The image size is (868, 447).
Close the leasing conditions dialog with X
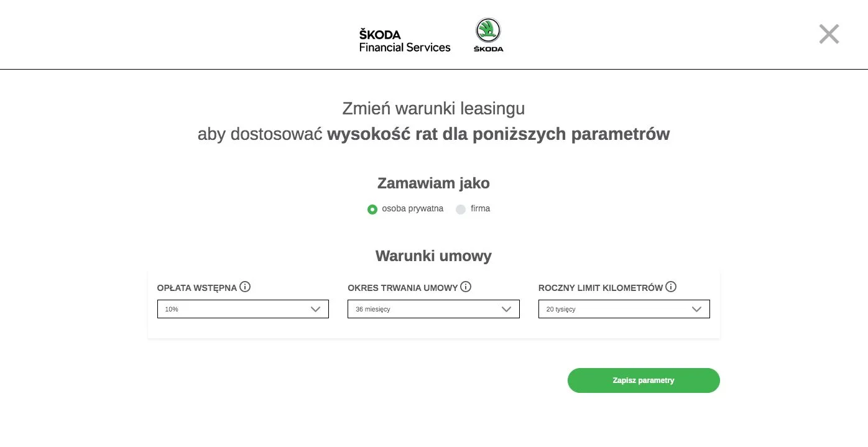point(829,34)
